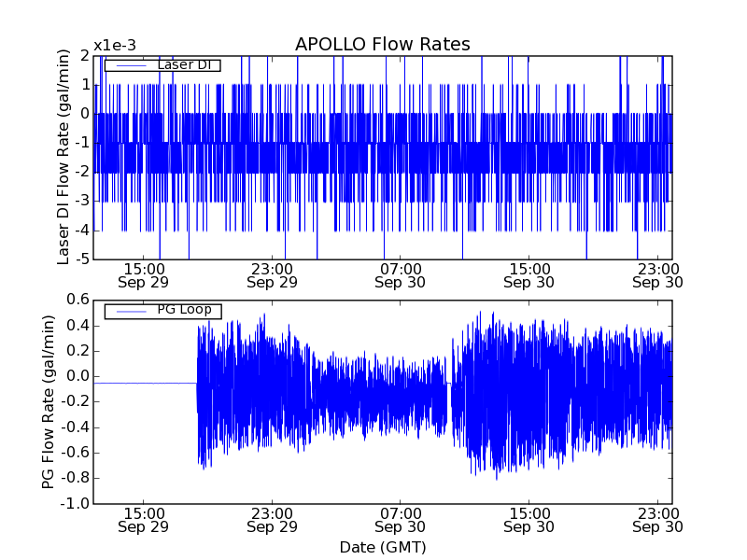Click the '-1.0' tick on PG y-axis
This screenshot has width=747, height=560.
pos(76,503)
